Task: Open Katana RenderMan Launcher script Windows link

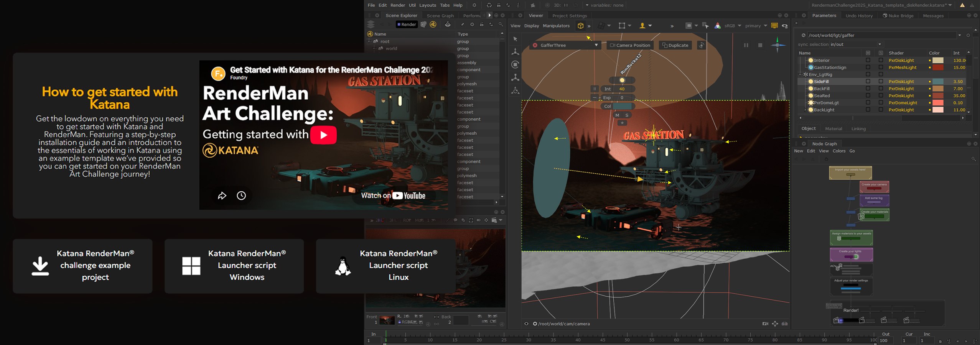Action: click(234, 266)
